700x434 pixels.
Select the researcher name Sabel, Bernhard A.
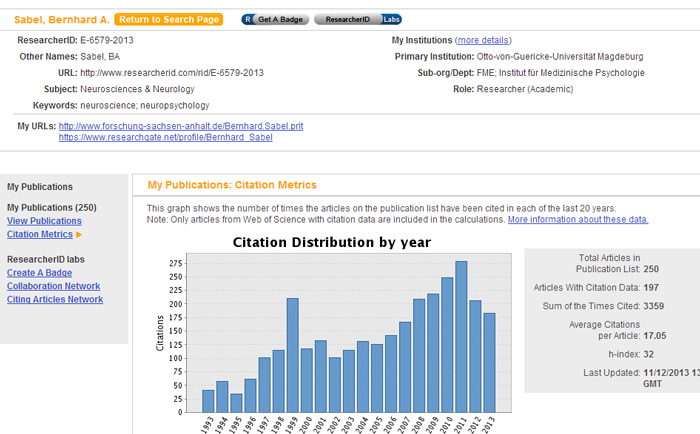[x=62, y=20]
